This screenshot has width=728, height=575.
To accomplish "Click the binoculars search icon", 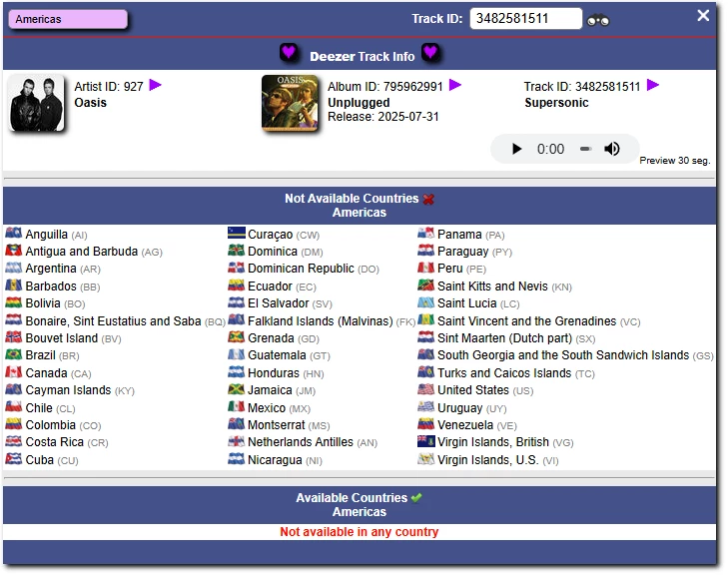I will (x=597, y=20).
